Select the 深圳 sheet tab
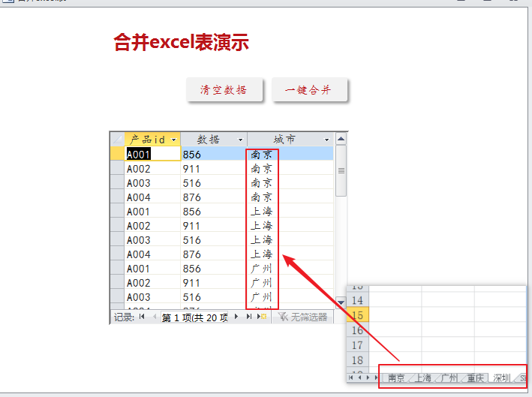Image resolution: width=532 pixels, height=397 pixels. 502,377
